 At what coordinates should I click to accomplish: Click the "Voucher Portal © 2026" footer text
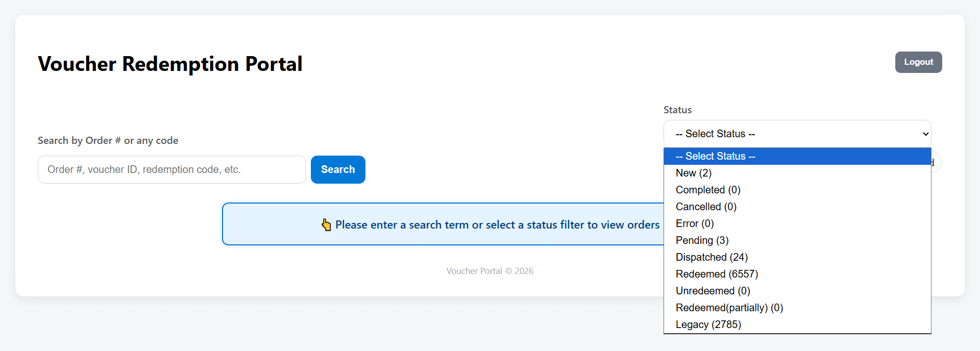pyautogui.click(x=489, y=271)
